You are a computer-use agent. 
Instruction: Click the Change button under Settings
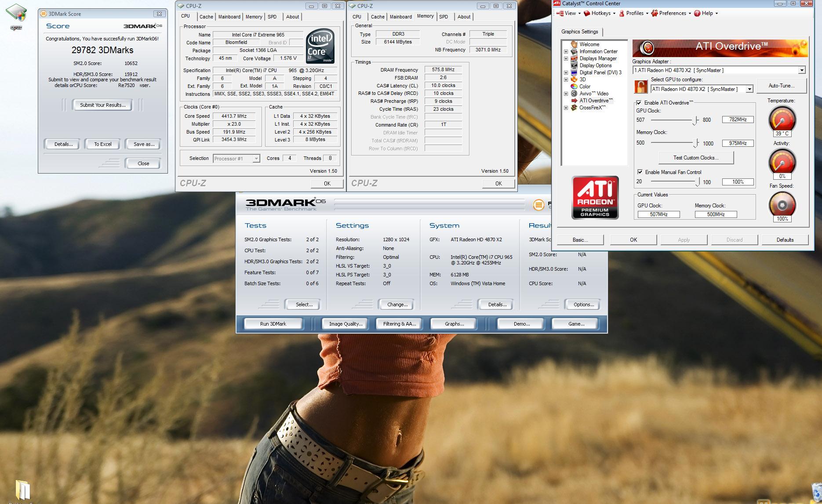[397, 305]
